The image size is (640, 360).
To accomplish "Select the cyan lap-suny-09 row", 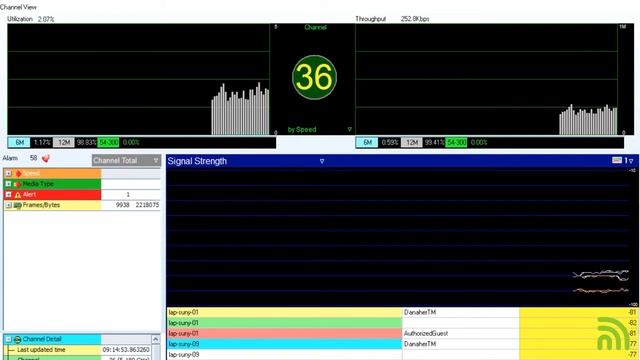I will (402, 344).
